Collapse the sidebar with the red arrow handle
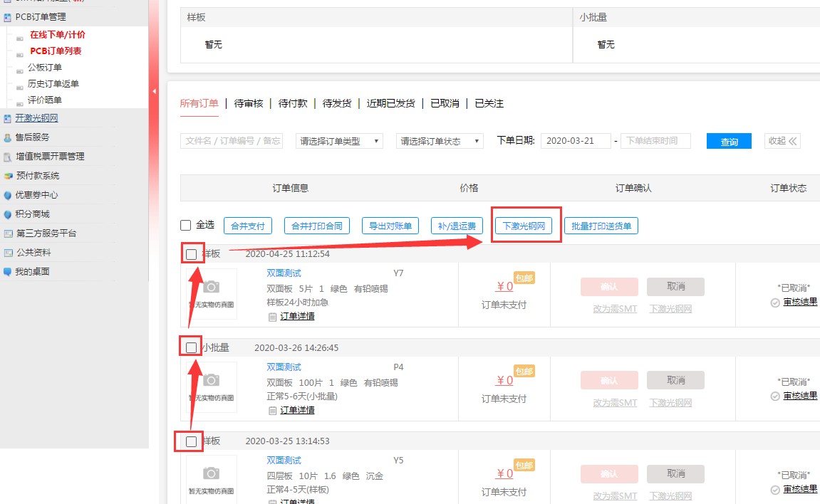The width and height of the screenshot is (820, 504). tap(153, 91)
